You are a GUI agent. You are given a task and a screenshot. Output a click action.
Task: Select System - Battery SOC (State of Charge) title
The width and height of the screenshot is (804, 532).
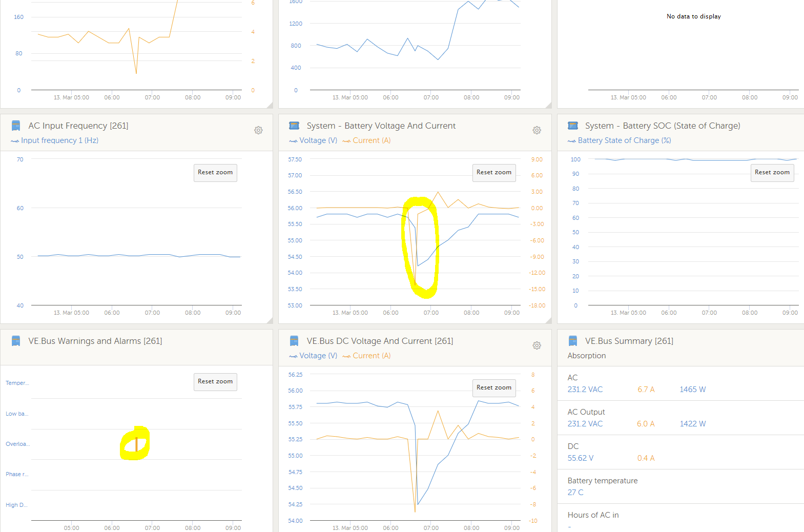click(663, 126)
